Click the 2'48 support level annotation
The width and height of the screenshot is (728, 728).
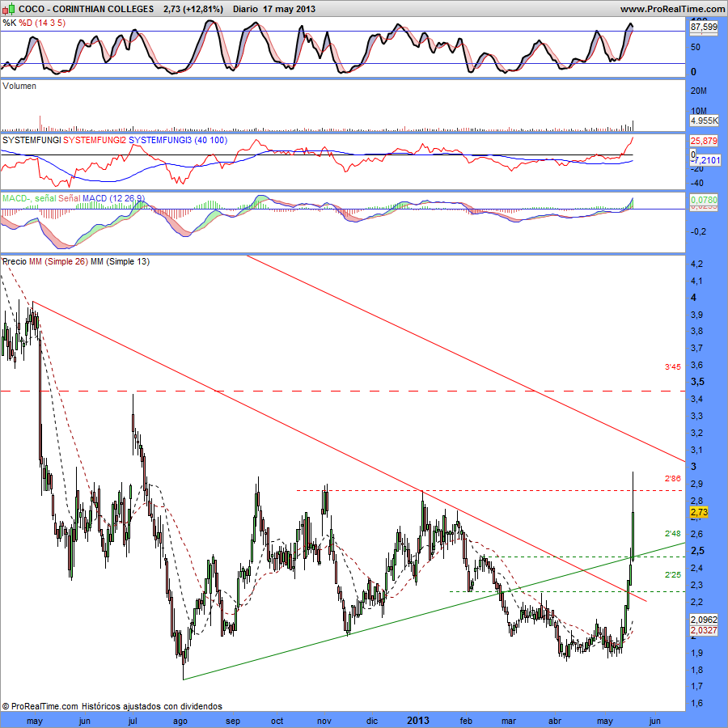click(x=673, y=534)
